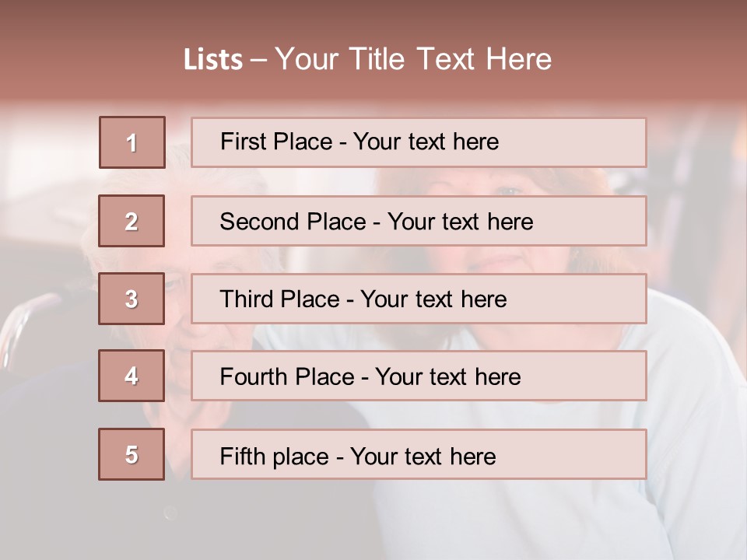Select the Second Place text box
This screenshot has width=747, height=560.
coord(419,221)
